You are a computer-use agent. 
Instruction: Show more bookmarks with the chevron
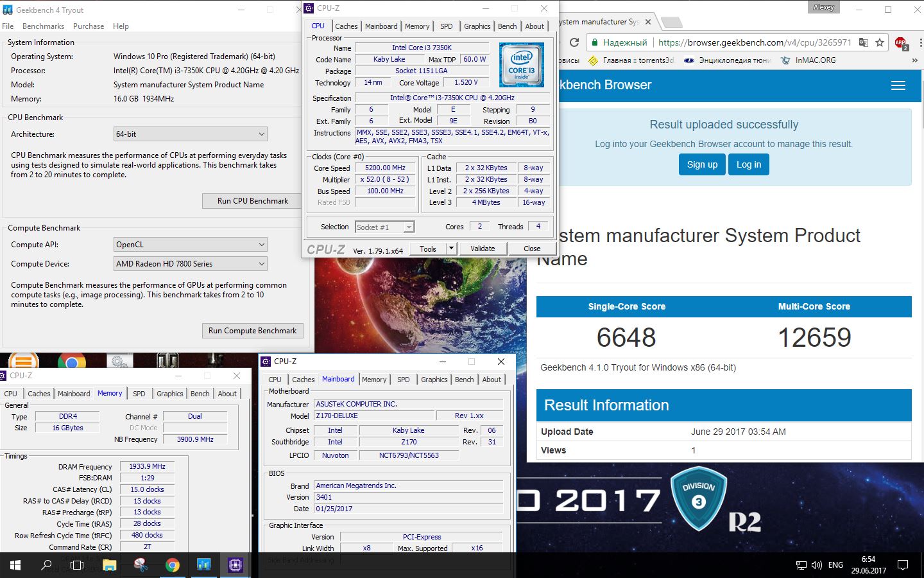(914, 60)
